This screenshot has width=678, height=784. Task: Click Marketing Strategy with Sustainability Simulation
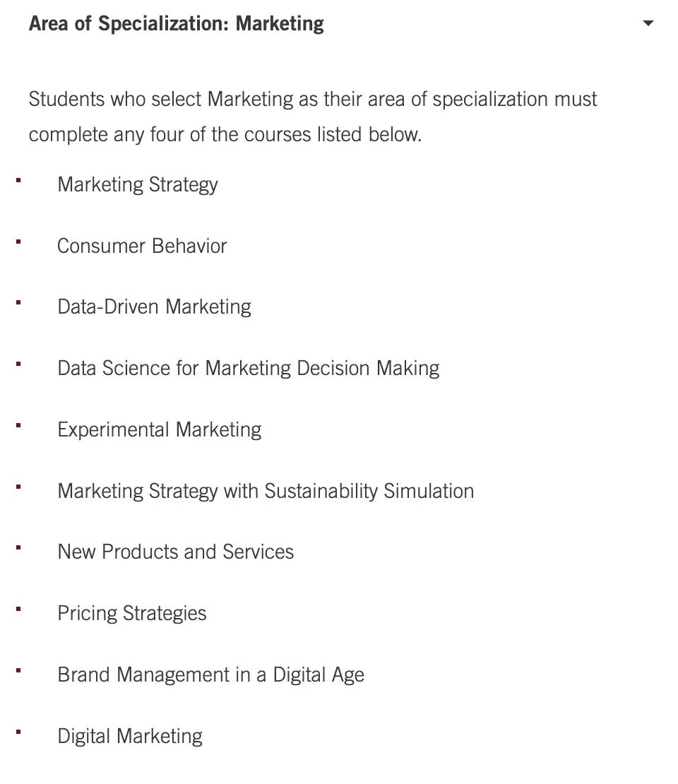tap(266, 492)
